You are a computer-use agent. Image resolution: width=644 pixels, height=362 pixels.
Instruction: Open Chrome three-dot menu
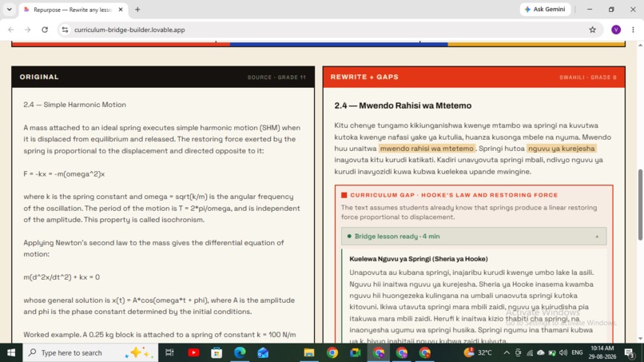pos(633,30)
